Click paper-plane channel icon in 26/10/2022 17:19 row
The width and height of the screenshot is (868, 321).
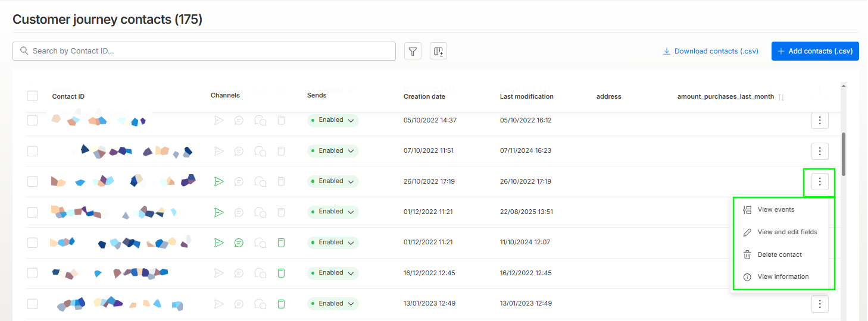pos(219,181)
